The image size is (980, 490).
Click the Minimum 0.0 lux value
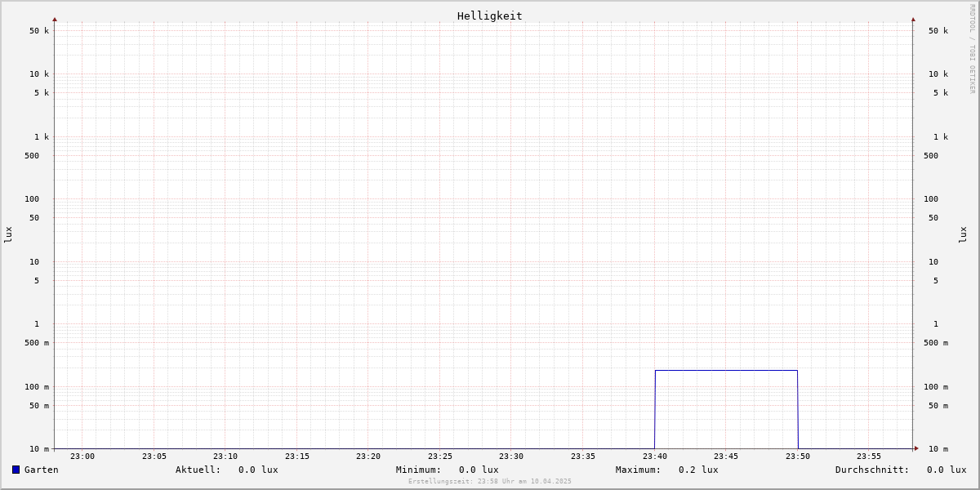(x=479, y=470)
